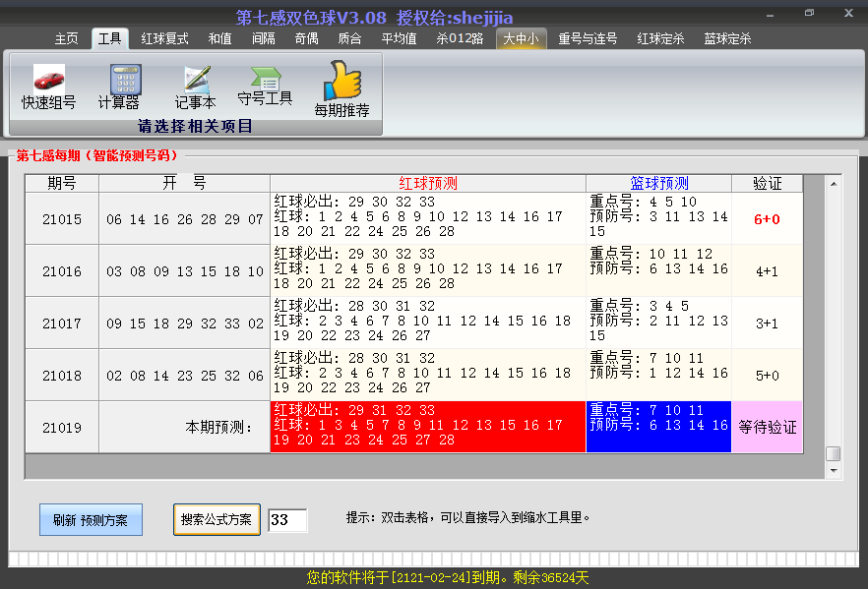Click the 开号 column header
The width and height of the screenshot is (868, 589).
pyautogui.click(x=184, y=183)
